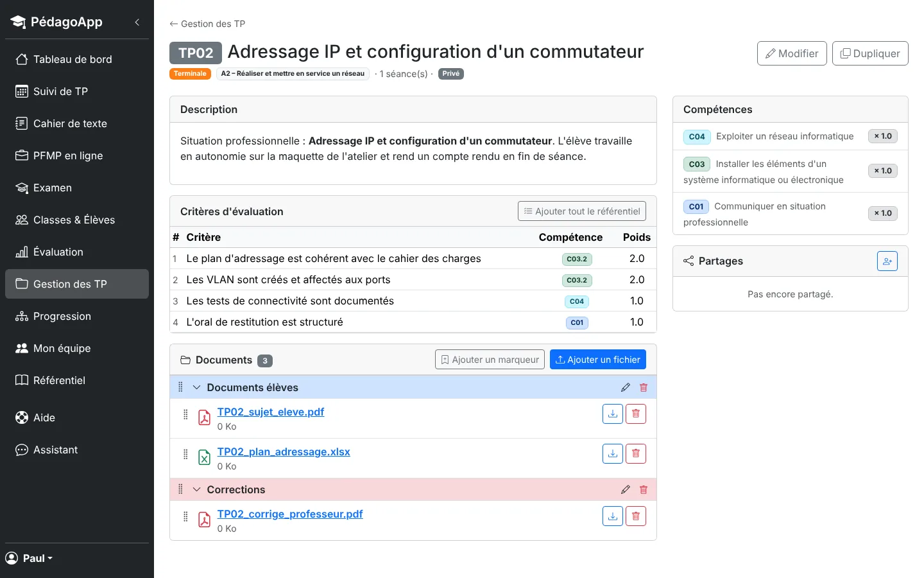Navigate to PFMP en ligne
Screen dimensions: 924x578
click(x=77, y=155)
